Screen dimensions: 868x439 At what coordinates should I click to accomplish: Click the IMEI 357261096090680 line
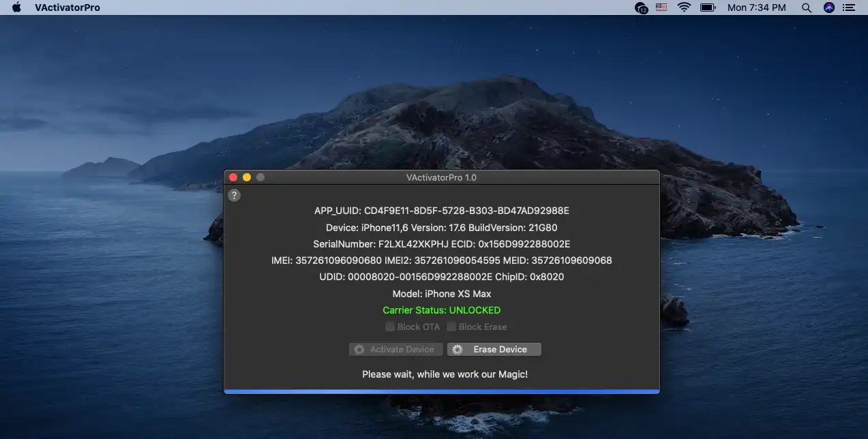442,260
